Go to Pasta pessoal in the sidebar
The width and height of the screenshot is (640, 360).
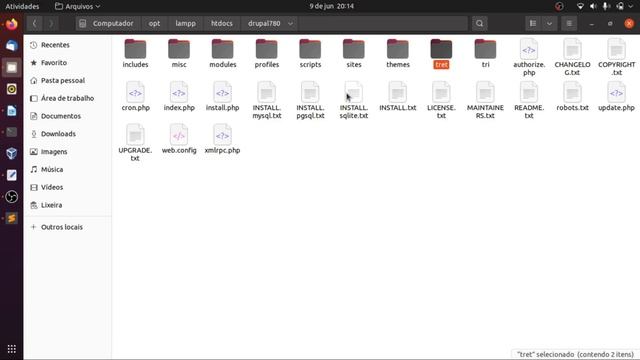click(x=67, y=80)
